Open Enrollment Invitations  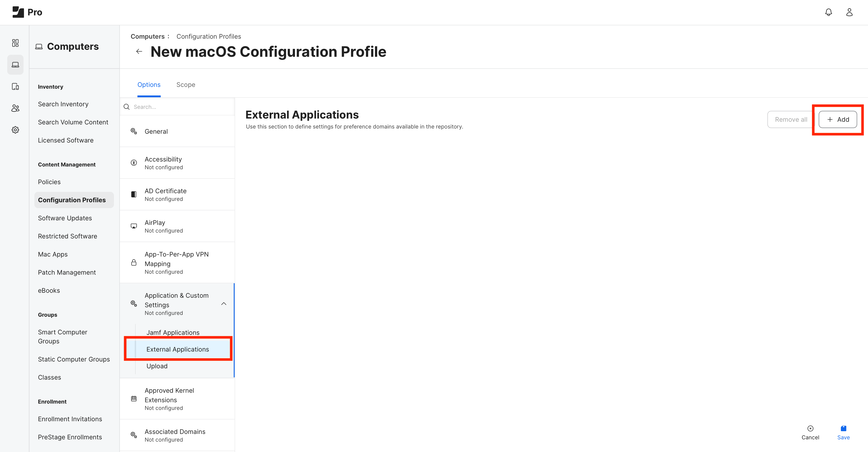[70, 419]
